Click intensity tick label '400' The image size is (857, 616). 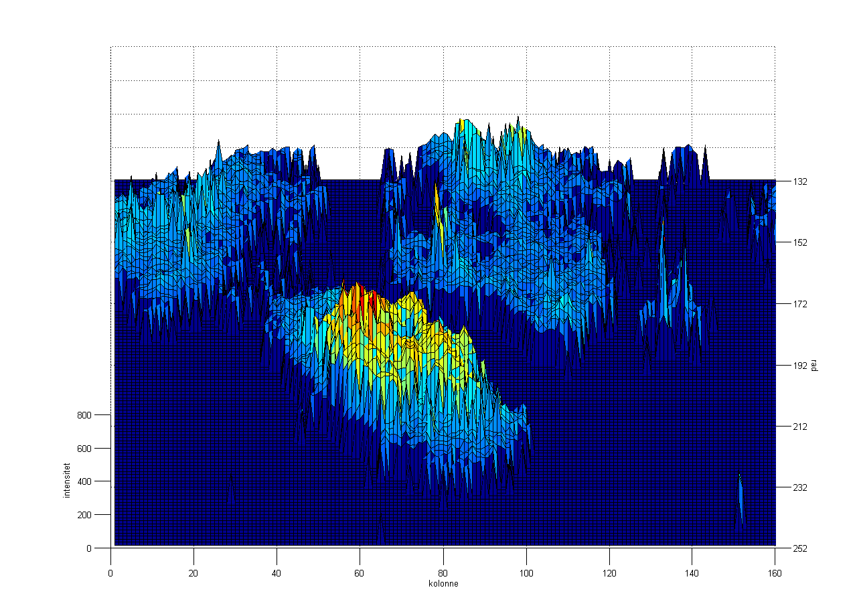(84, 481)
